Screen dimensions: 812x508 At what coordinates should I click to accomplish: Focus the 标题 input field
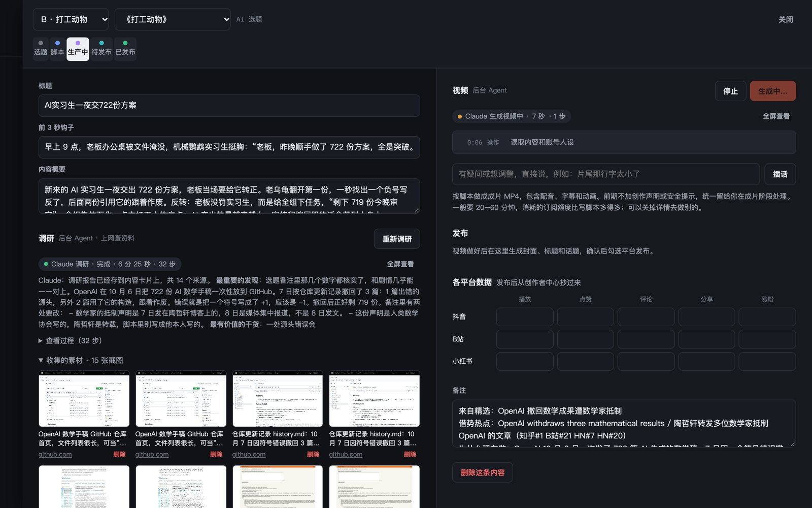point(229,106)
